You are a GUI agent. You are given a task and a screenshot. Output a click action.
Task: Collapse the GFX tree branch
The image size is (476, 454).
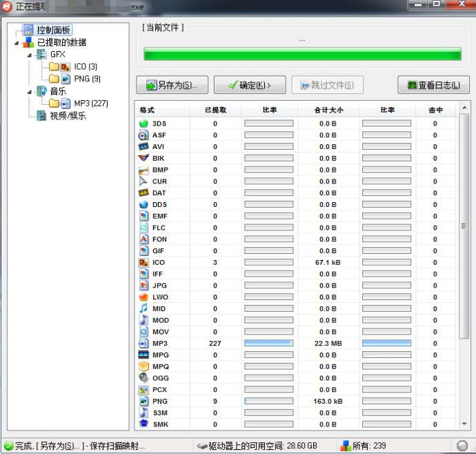[x=30, y=55]
